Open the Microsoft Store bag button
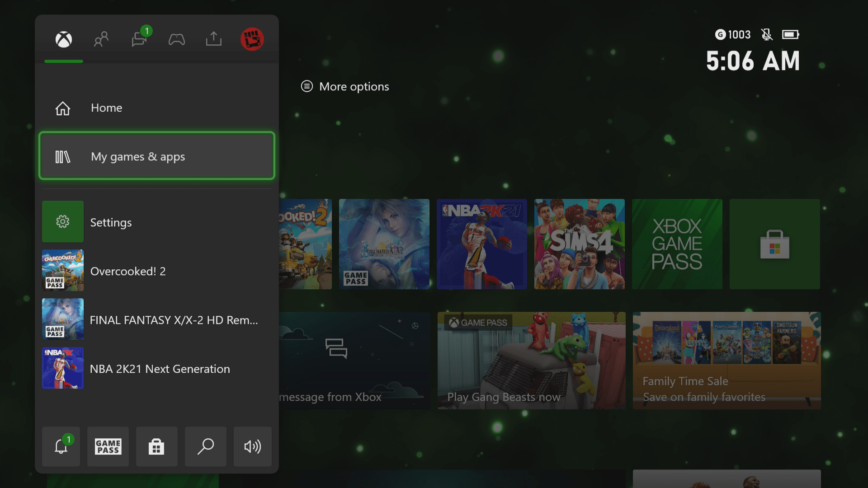 (x=156, y=446)
